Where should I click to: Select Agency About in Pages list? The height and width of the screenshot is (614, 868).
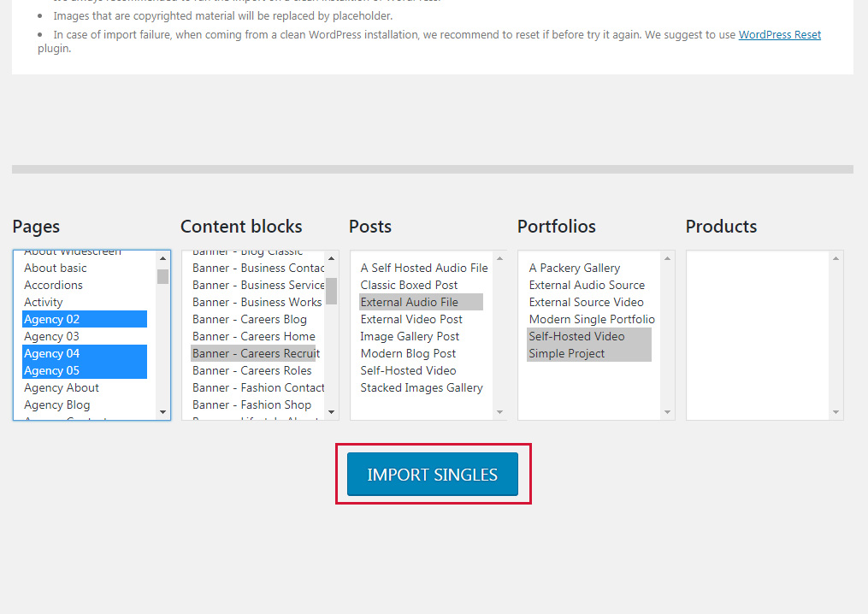tap(62, 387)
